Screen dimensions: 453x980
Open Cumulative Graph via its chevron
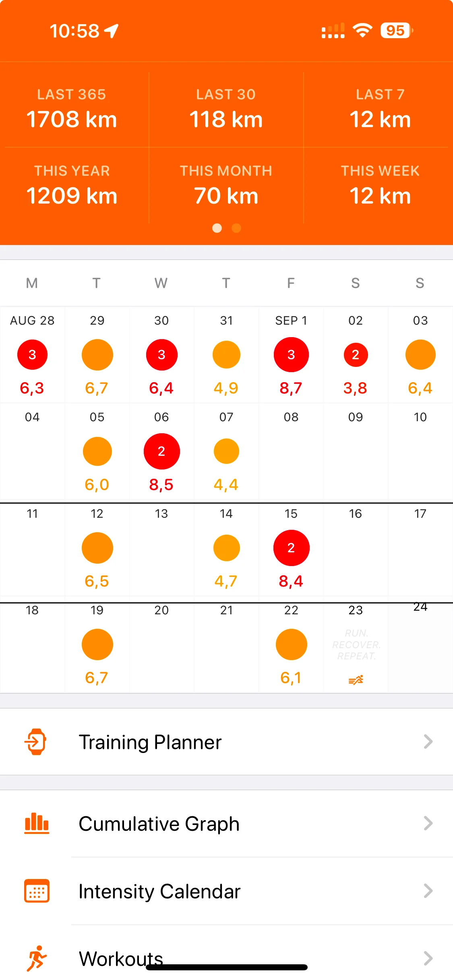pyautogui.click(x=428, y=823)
